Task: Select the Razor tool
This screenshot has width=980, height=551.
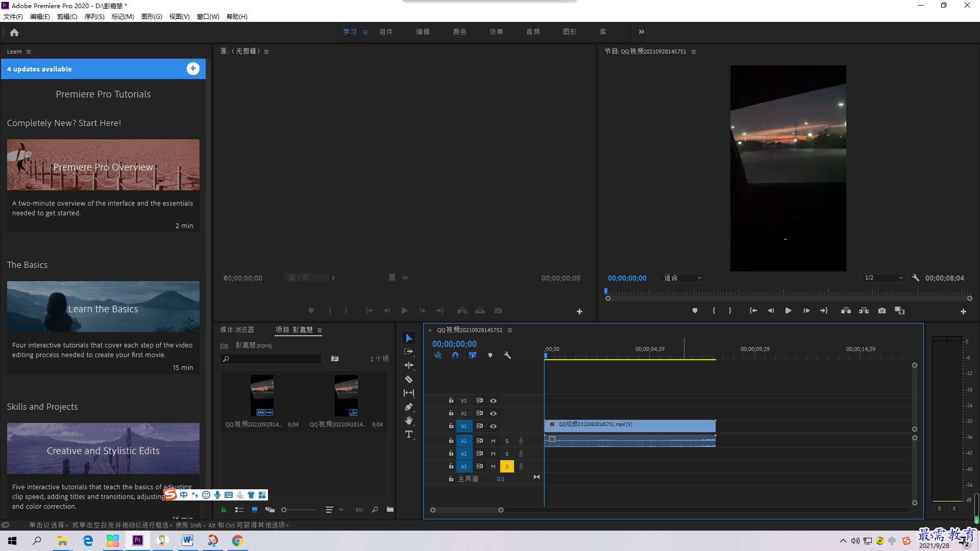Action: (409, 379)
